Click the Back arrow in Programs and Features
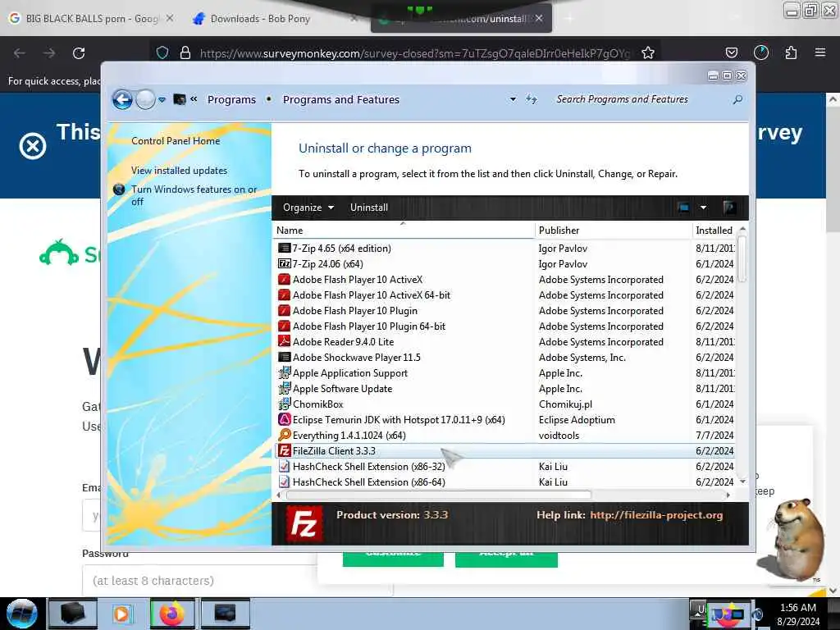This screenshot has width=840, height=630. click(122, 99)
